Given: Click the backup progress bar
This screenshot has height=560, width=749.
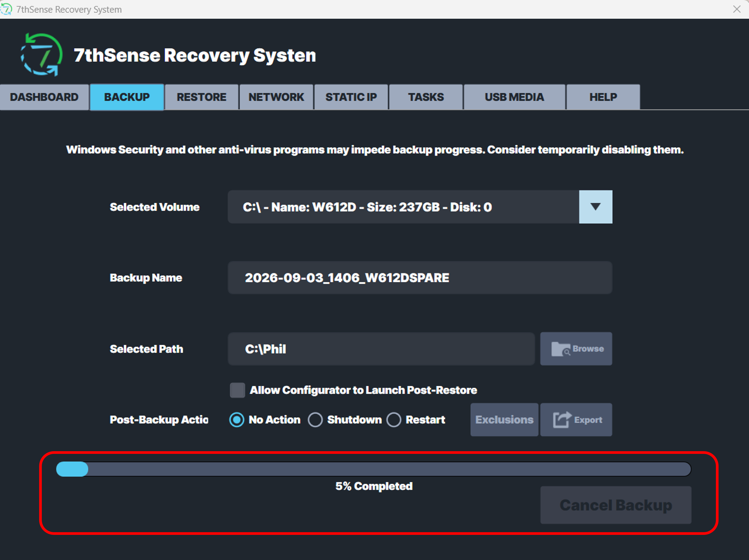Looking at the screenshot, I should [x=373, y=469].
